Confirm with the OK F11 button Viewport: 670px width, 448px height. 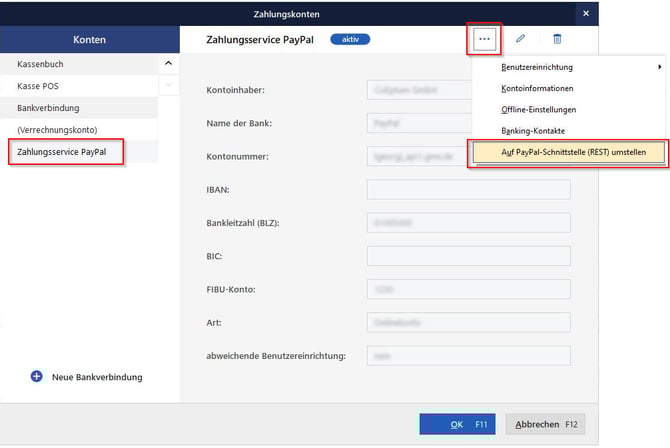coord(457,424)
